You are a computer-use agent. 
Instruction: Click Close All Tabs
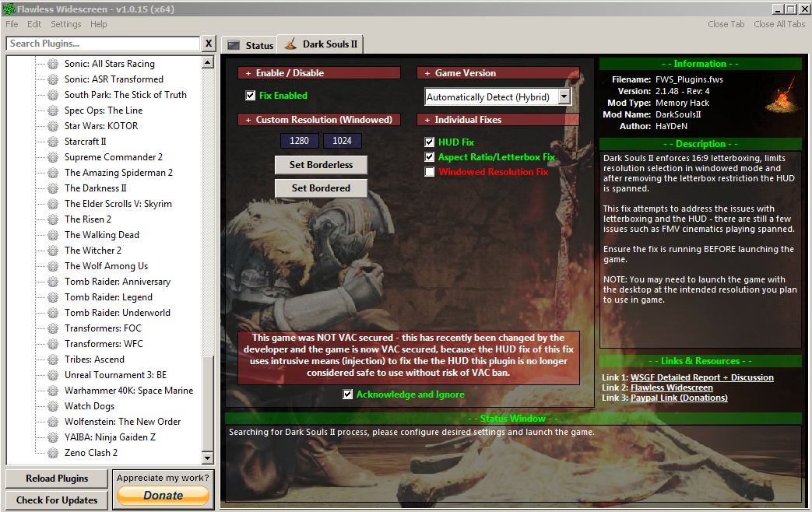click(779, 24)
